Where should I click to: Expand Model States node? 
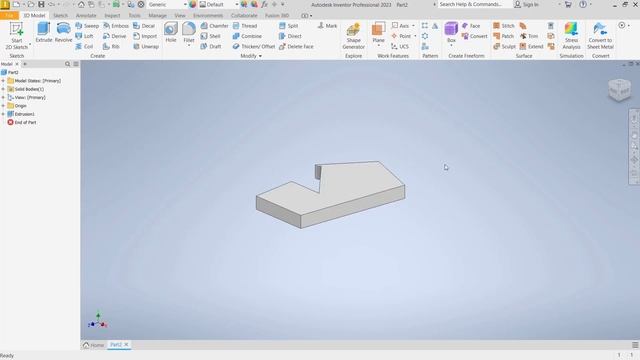3,81
